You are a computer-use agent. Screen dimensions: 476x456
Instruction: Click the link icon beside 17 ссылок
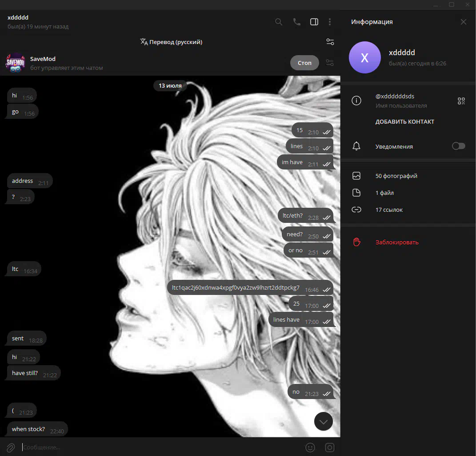(x=356, y=210)
